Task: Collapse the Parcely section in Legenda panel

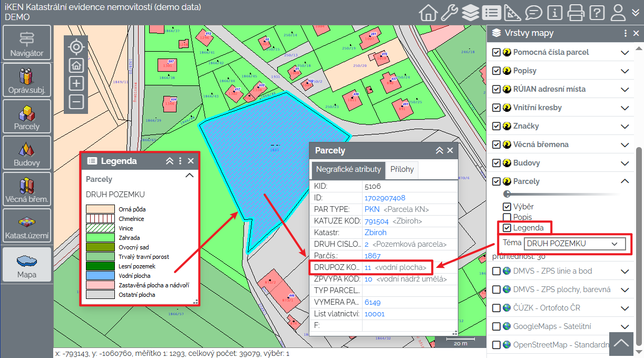Action: (190, 176)
